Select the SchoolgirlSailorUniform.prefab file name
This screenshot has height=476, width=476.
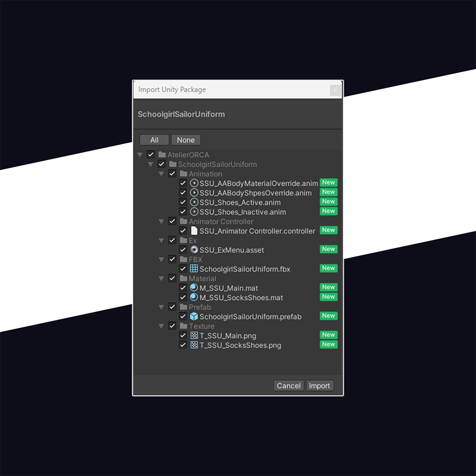point(250,317)
